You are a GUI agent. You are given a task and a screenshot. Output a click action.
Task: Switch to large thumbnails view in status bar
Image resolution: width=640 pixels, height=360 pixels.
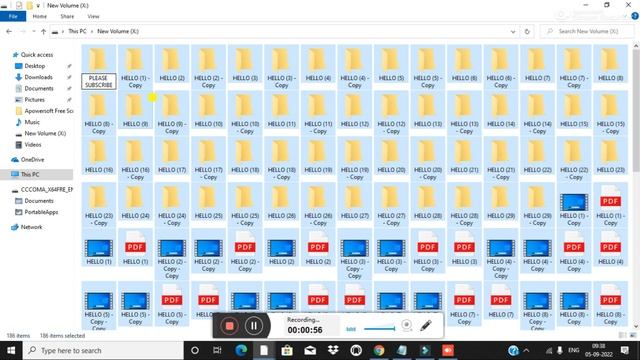pos(632,336)
